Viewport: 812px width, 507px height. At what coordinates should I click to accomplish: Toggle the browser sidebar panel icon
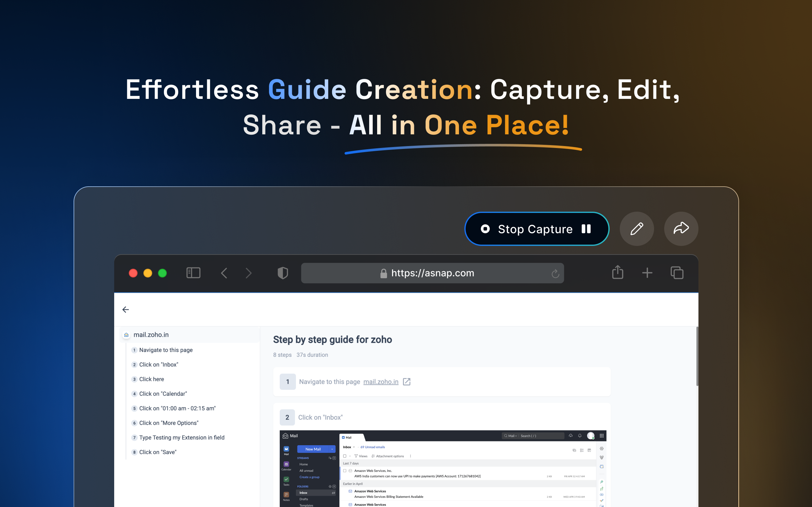(193, 273)
